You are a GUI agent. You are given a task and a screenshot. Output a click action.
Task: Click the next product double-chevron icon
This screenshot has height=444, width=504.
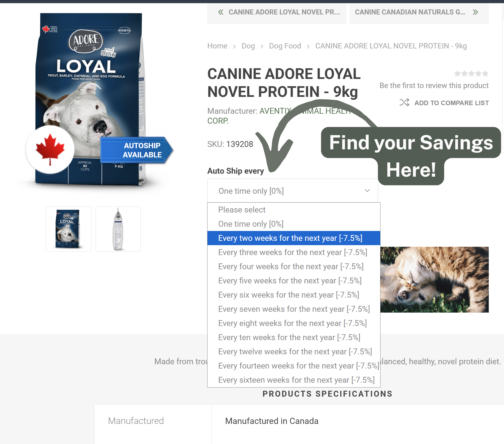[x=475, y=12]
